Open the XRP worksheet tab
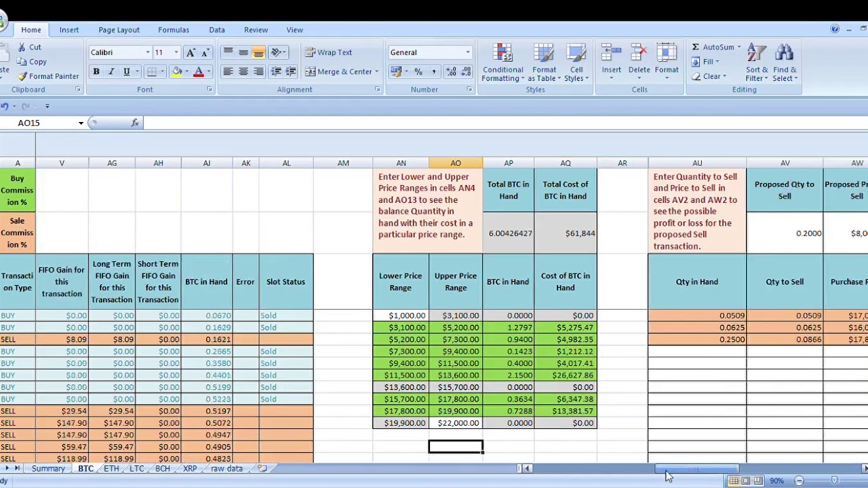868x488 pixels. tap(190, 468)
